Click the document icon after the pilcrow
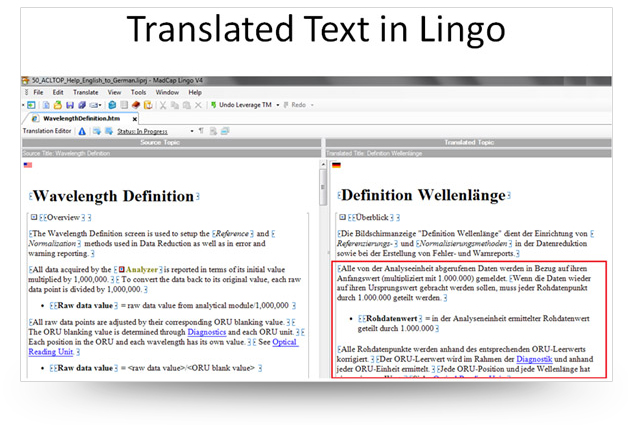628x425 pixels. coord(213,131)
